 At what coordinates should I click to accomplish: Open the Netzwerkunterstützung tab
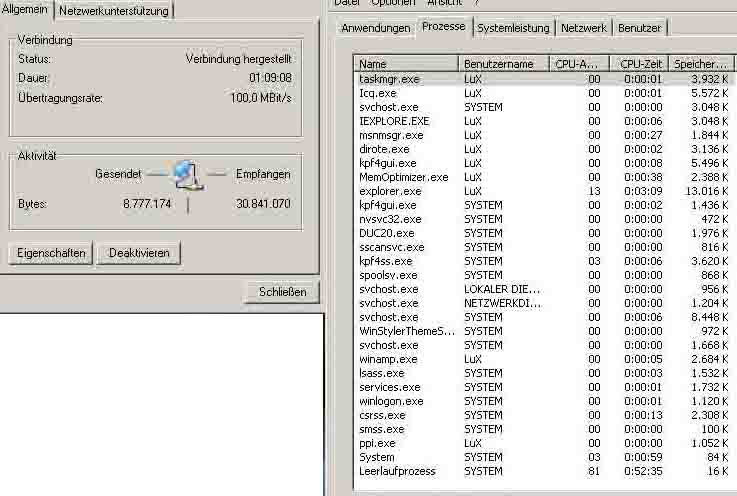[114, 11]
